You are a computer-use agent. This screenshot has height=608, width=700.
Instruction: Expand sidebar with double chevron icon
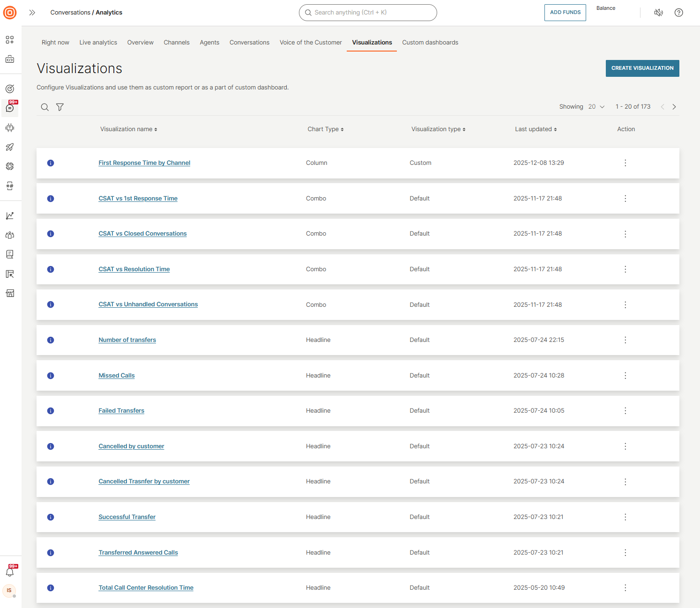[x=32, y=13]
